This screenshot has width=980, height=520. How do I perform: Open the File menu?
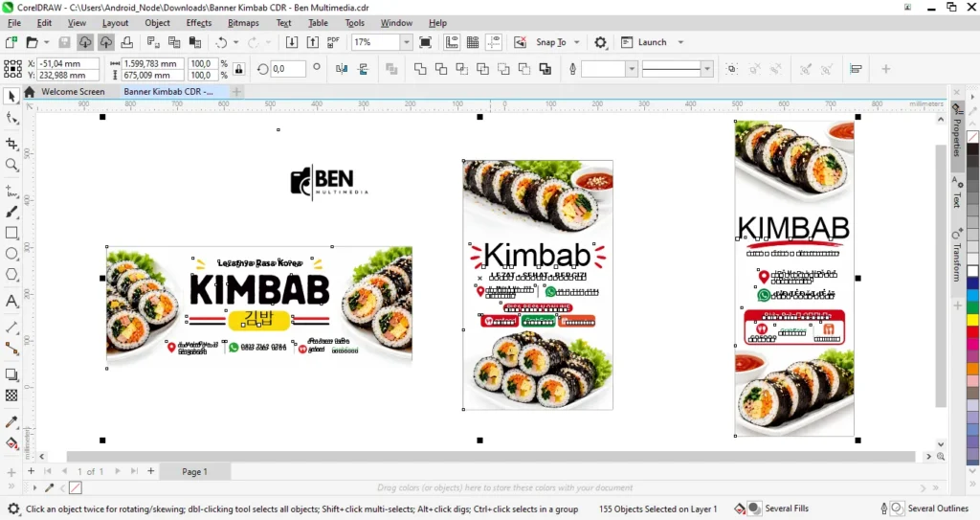13,23
